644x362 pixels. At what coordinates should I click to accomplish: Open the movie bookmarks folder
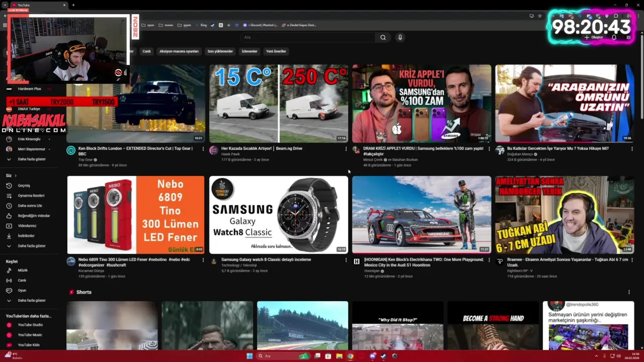[x=166, y=25]
